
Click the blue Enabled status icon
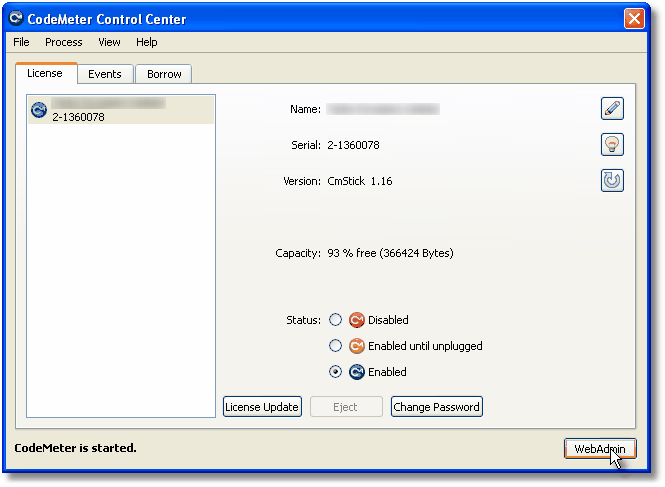point(357,372)
